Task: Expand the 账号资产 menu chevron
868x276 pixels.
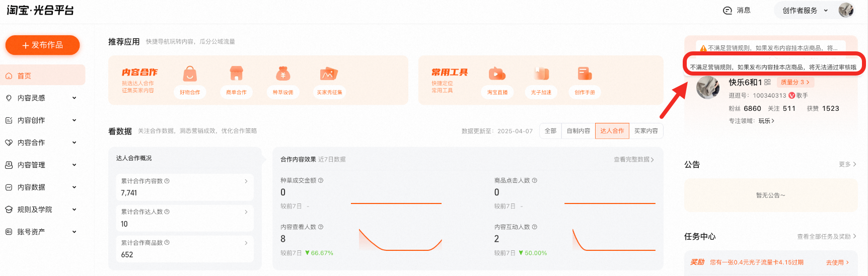Action: click(74, 232)
